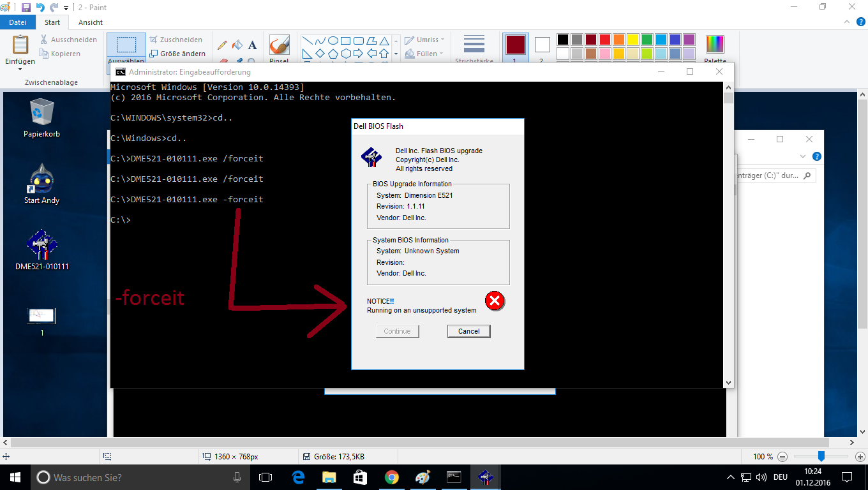Pick the rounded rectangle shape
This screenshot has width=868, height=490.
click(359, 40)
